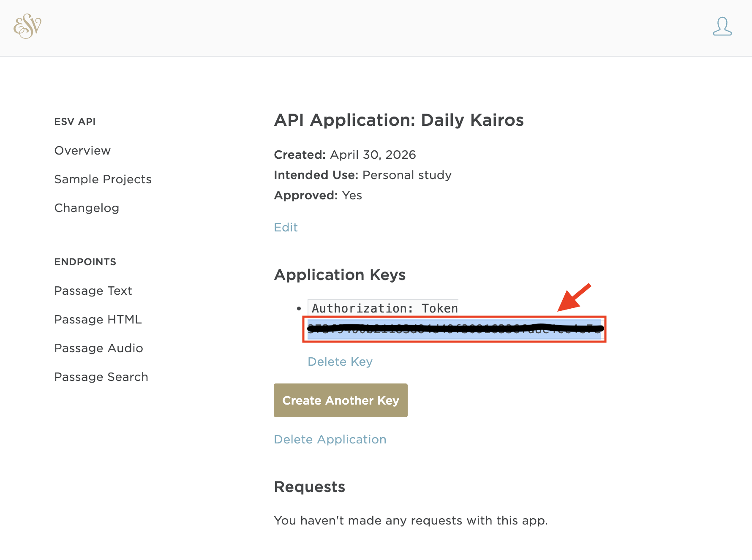Open the Passage HTML endpoint docs
752x560 pixels.
click(98, 320)
